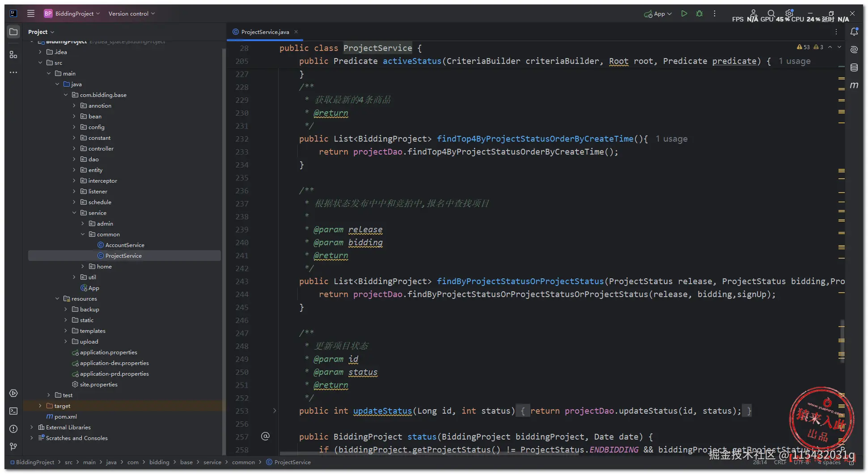
Task: Run the App configuration
Action: pos(684,13)
